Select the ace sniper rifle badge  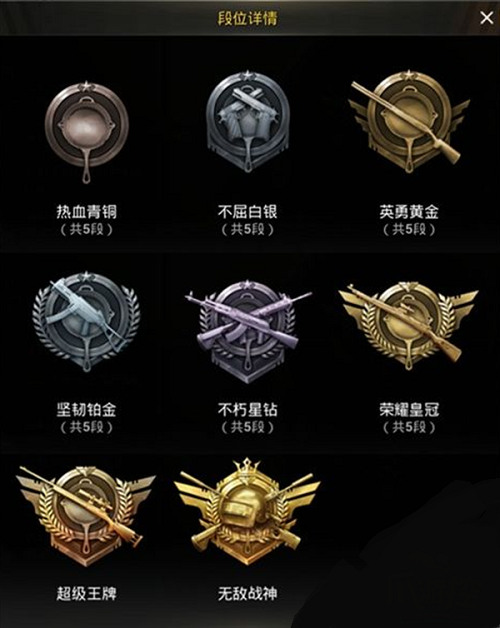point(86,515)
